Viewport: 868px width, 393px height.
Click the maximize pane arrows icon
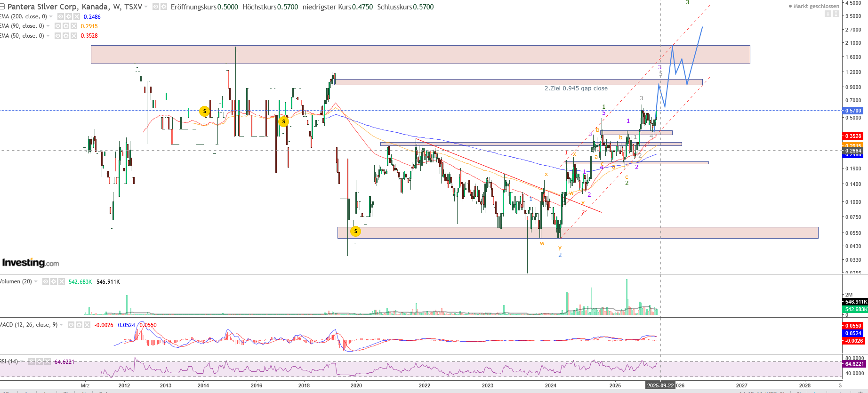[836, 14]
